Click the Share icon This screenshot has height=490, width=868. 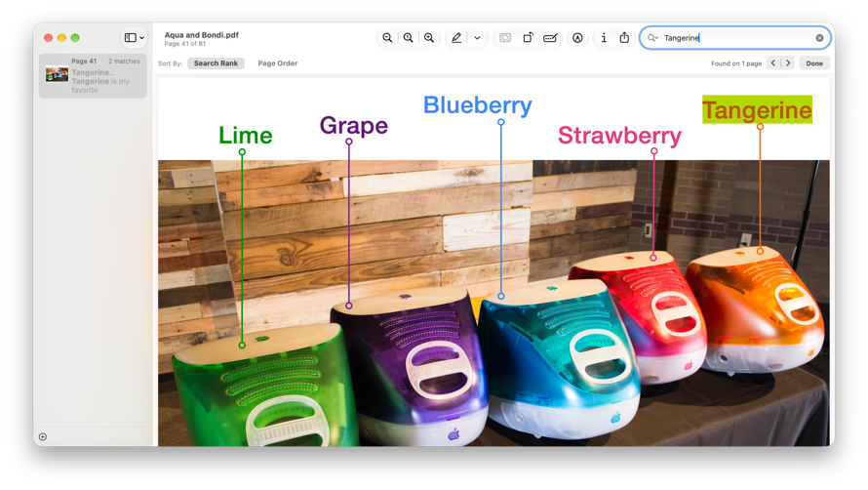pos(624,38)
